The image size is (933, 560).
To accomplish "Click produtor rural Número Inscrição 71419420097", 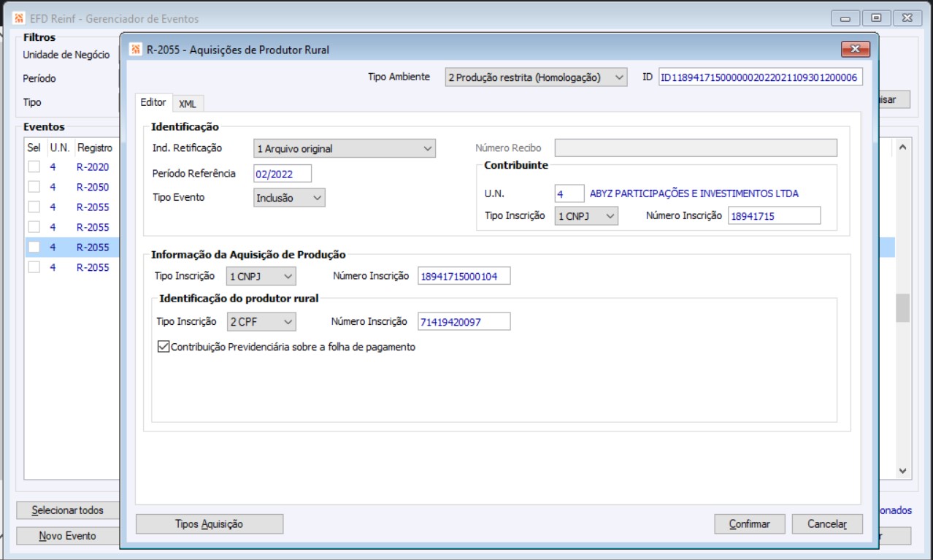I will pyautogui.click(x=464, y=321).
